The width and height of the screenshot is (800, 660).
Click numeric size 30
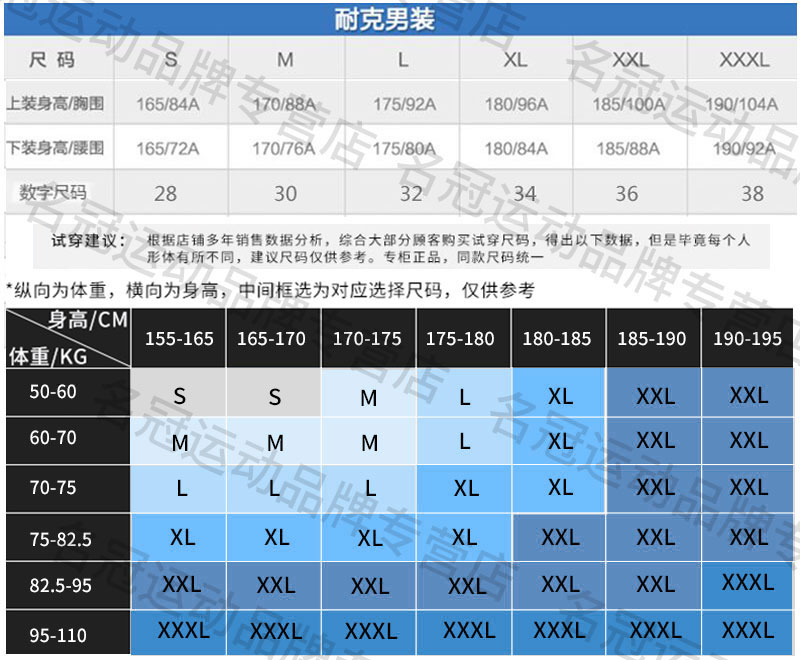point(285,194)
